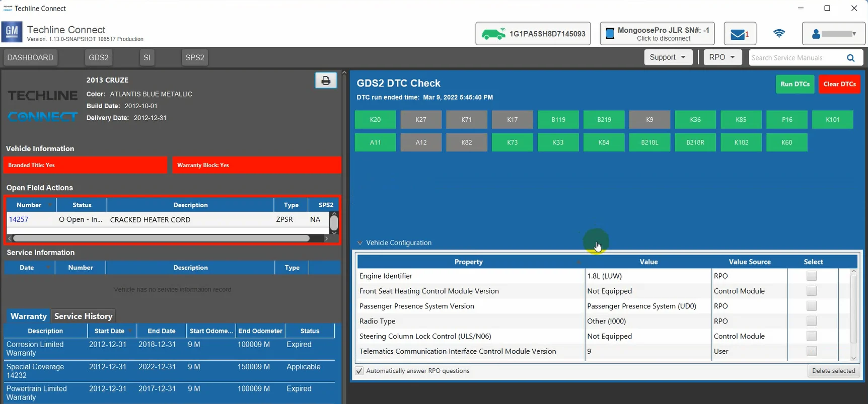Click the GM logo icon
The image size is (868, 404).
[x=12, y=32]
